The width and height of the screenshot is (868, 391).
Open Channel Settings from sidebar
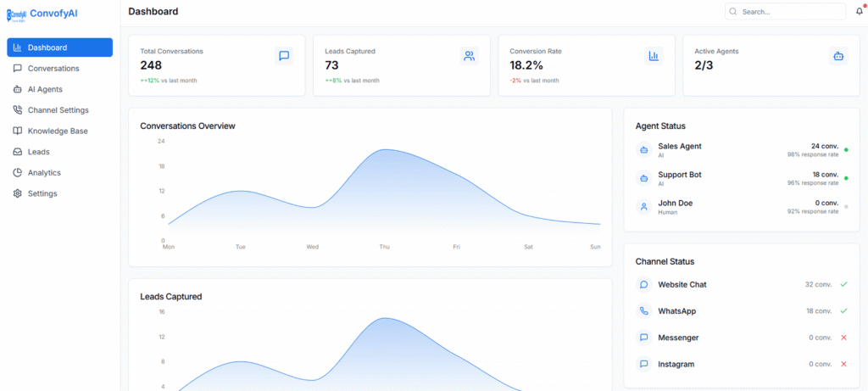coord(58,110)
